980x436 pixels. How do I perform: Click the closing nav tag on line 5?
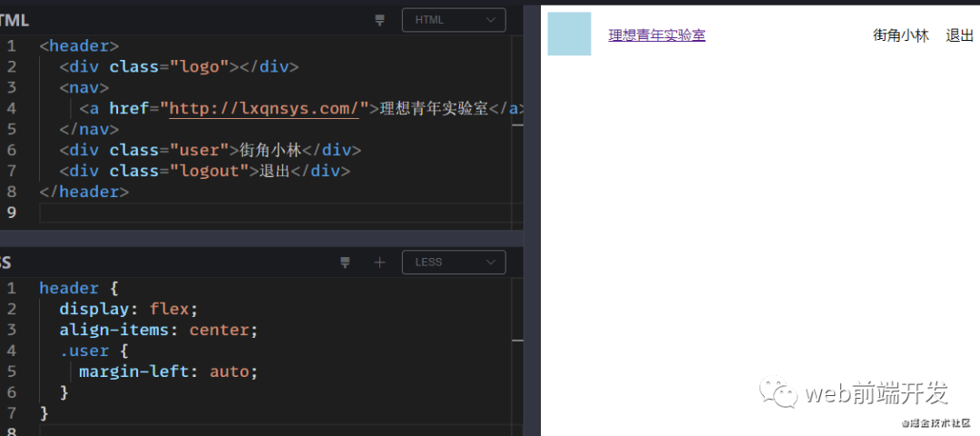tap(89, 130)
